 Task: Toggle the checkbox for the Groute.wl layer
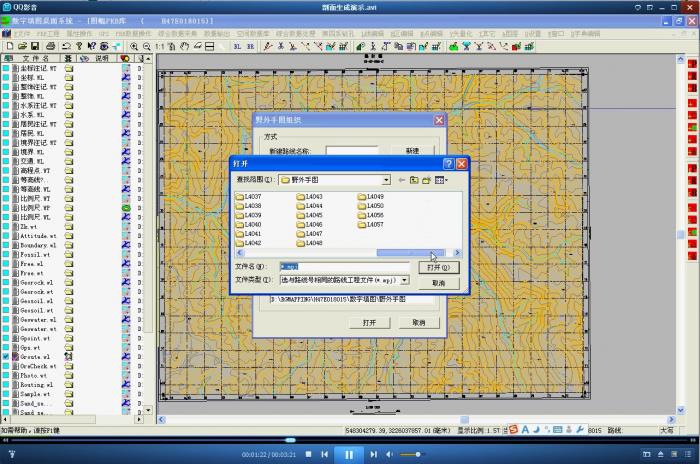pos(6,356)
